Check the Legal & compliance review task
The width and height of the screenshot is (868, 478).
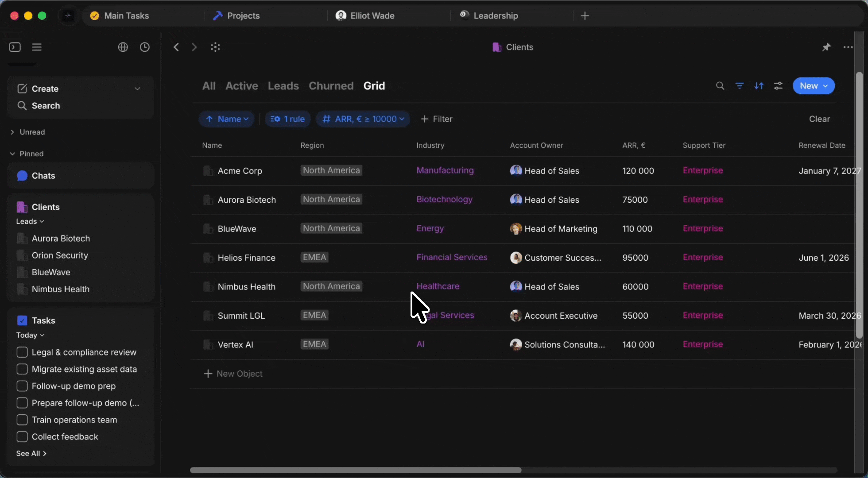(x=22, y=352)
